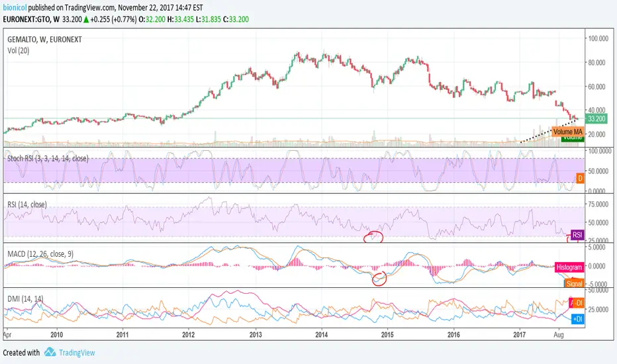
Task: Click the 2013 time axis label
Action: click(256, 335)
